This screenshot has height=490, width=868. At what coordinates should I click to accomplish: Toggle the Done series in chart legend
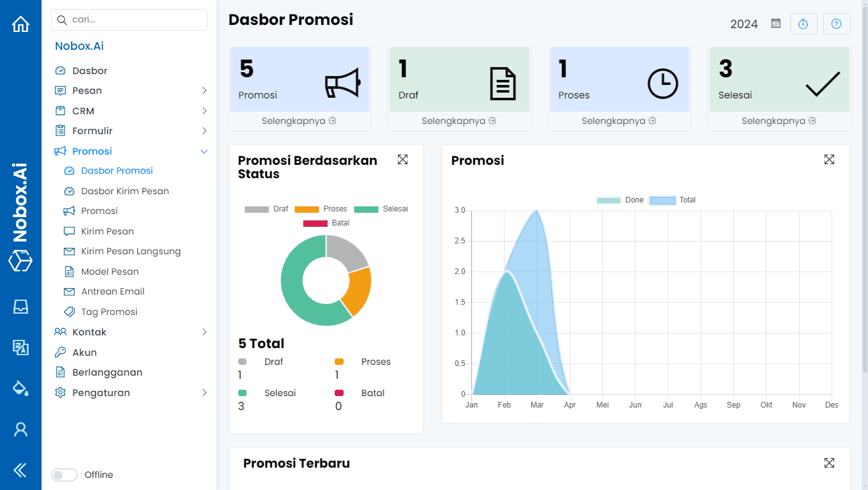(x=620, y=200)
